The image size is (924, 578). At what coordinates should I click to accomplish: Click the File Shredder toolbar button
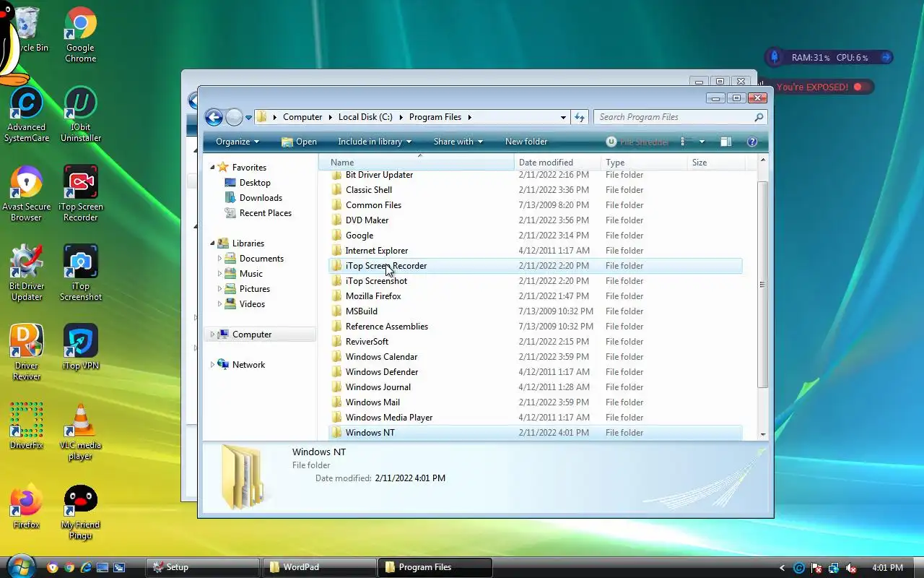637,142
